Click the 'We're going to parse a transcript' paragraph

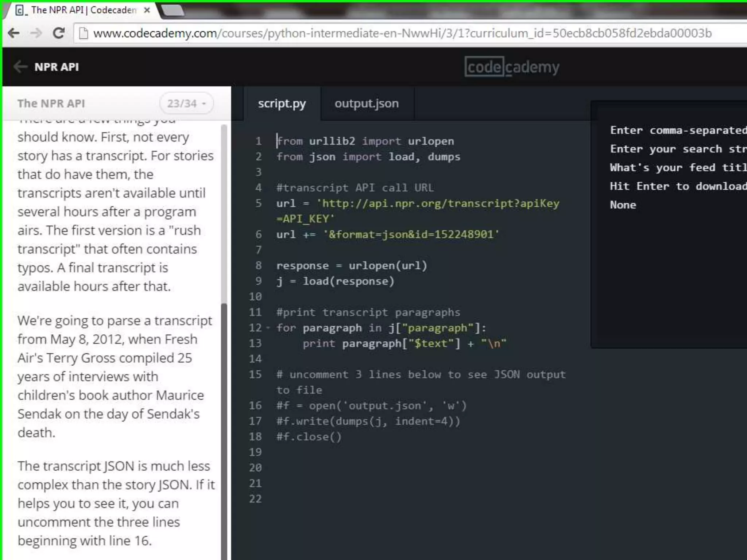[115, 377]
